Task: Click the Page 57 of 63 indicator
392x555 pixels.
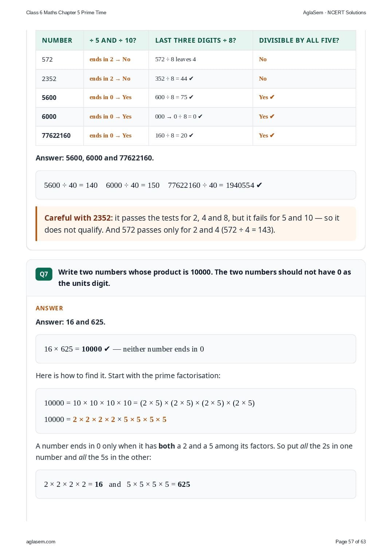Action: pos(350,542)
